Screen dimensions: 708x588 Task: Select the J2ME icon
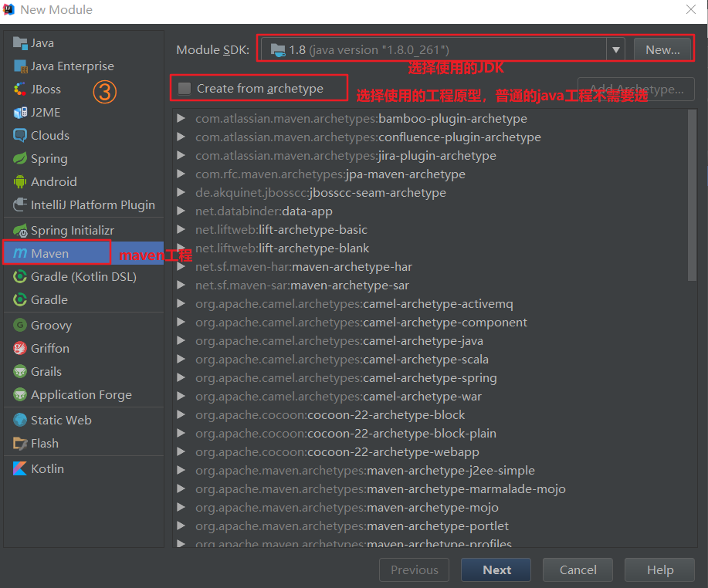[20, 113]
